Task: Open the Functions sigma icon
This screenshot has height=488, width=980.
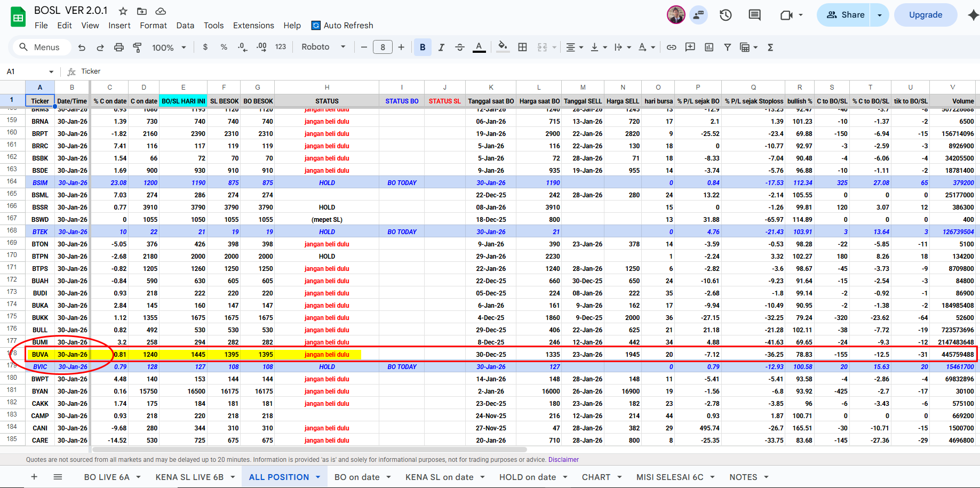Action: coord(770,47)
